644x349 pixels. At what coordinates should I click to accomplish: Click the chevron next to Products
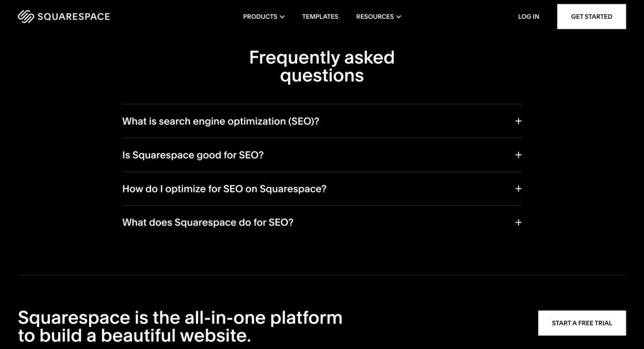(282, 17)
